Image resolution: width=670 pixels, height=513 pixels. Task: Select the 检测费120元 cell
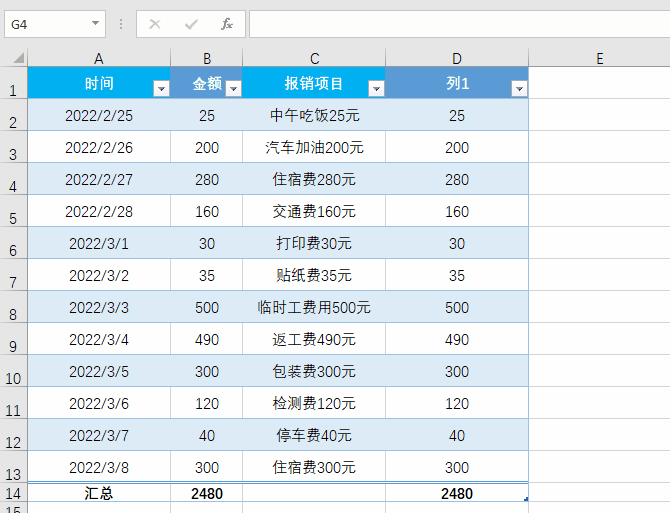tap(314, 404)
